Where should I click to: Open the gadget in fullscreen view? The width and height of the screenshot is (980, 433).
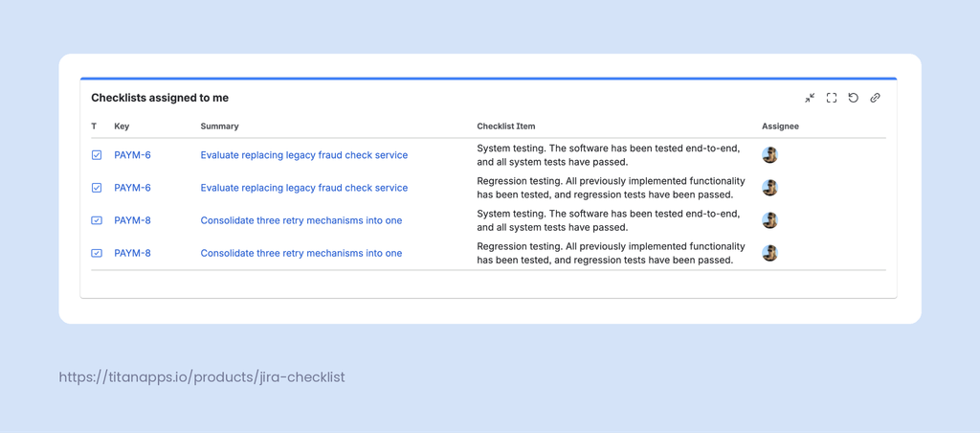pyautogui.click(x=832, y=98)
